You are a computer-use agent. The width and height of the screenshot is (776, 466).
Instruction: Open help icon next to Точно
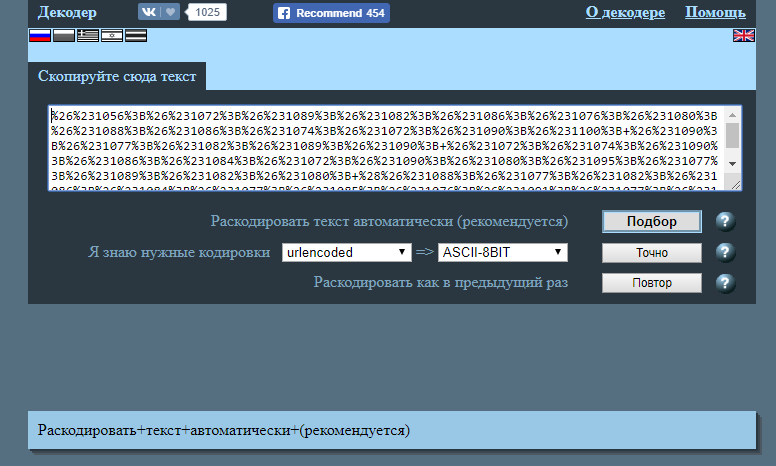[726, 252]
